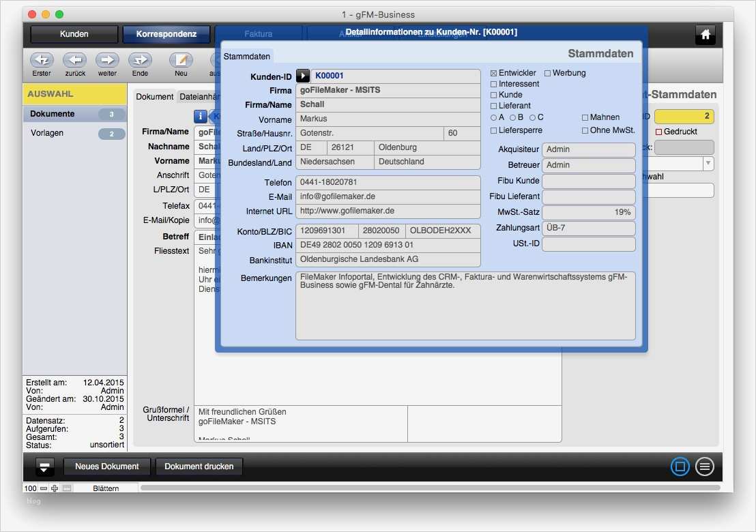756x532 pixels.
Task: Create new record with Neu icon
Action: [x=181, y=60]
